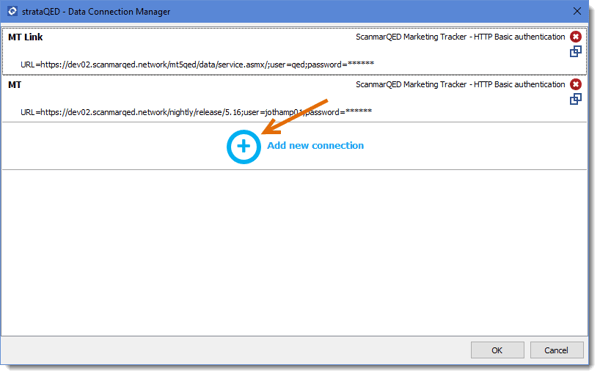This screenshot has height=376, width=600.
Task: Delete the MT Link connection
Action: (x=576, y=37)
